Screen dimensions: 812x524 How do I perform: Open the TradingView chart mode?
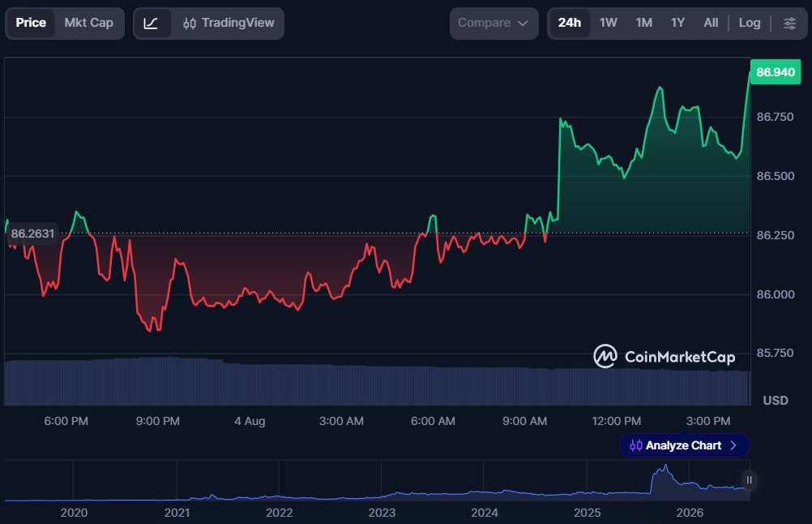coord(229,24)
